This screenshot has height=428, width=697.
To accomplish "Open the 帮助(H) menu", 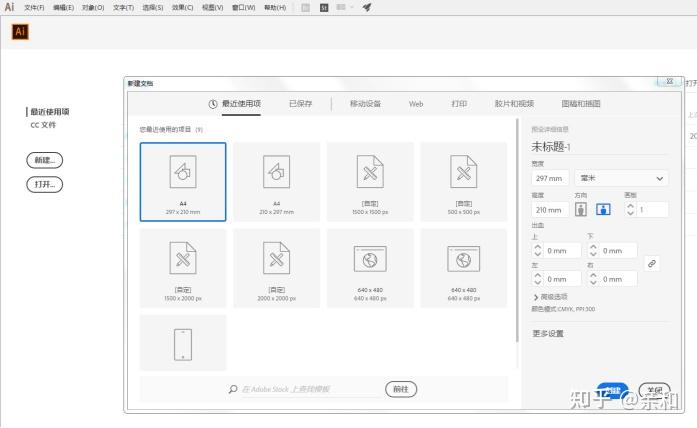I will click(x=275, y=8).
